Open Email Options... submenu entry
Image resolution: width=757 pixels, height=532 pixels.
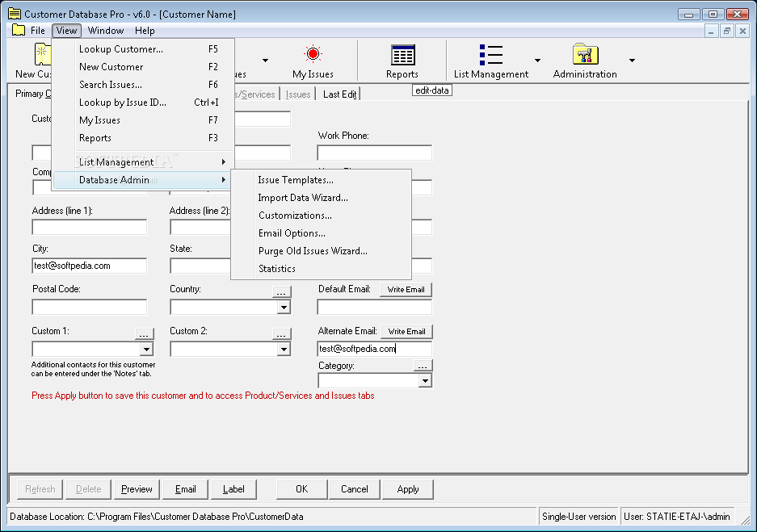tap(321, 233)
